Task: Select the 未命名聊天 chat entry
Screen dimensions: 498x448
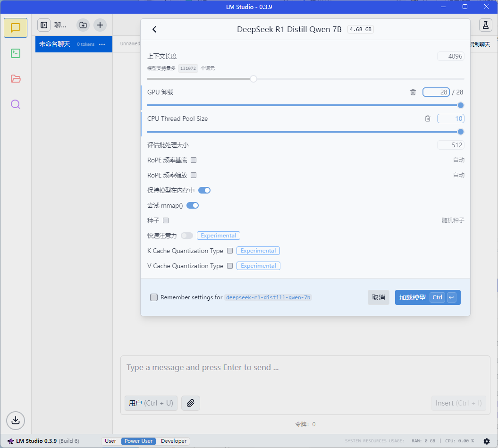Action: click(74, 44)
